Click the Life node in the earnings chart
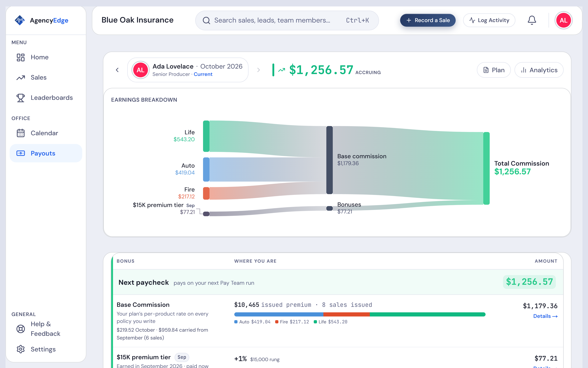This screenshot has width=588, height=368. [206, 136]
